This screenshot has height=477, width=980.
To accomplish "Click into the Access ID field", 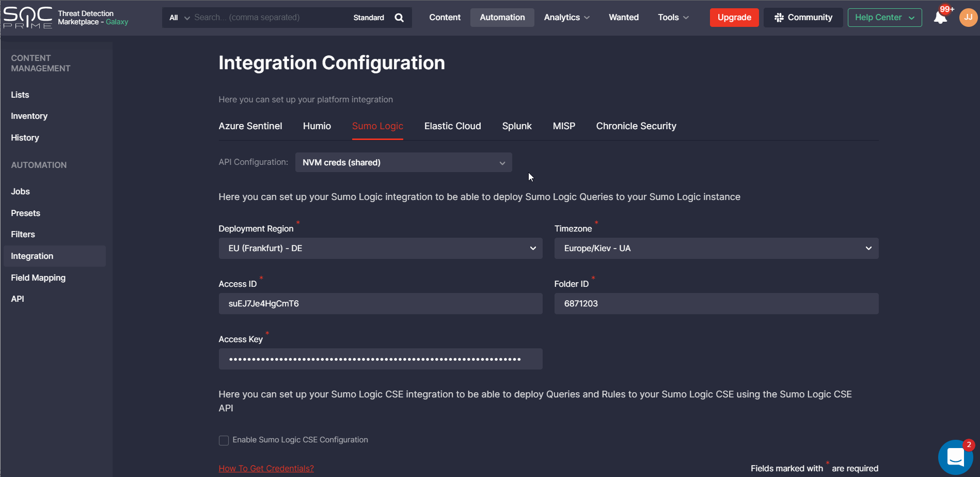I will pyautogui.click(x=381, y=304).
